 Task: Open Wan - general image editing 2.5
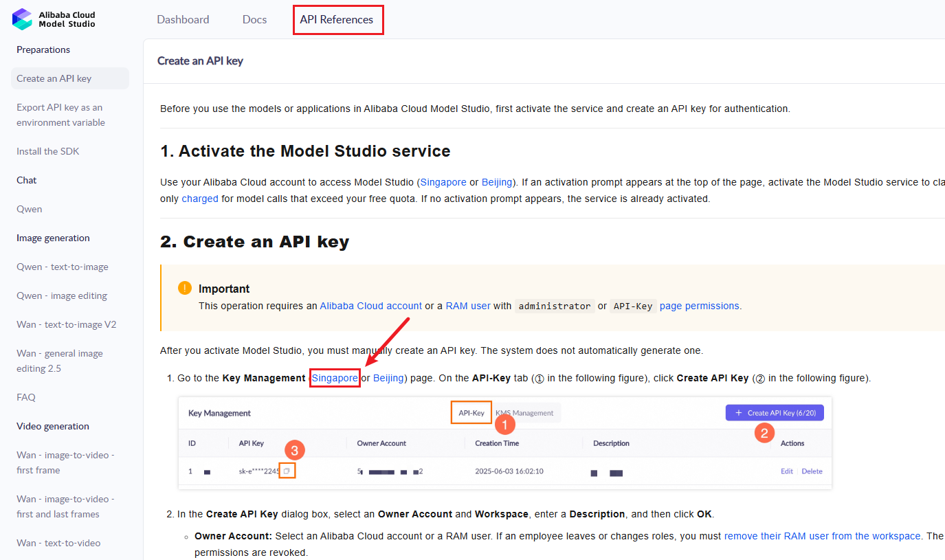click(60, 361)
